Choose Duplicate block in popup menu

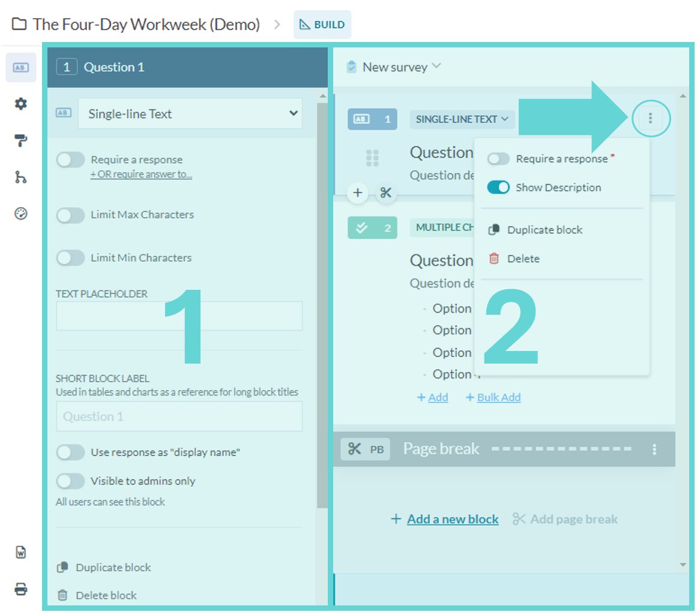pyautogui.click(x=536, y=230)
